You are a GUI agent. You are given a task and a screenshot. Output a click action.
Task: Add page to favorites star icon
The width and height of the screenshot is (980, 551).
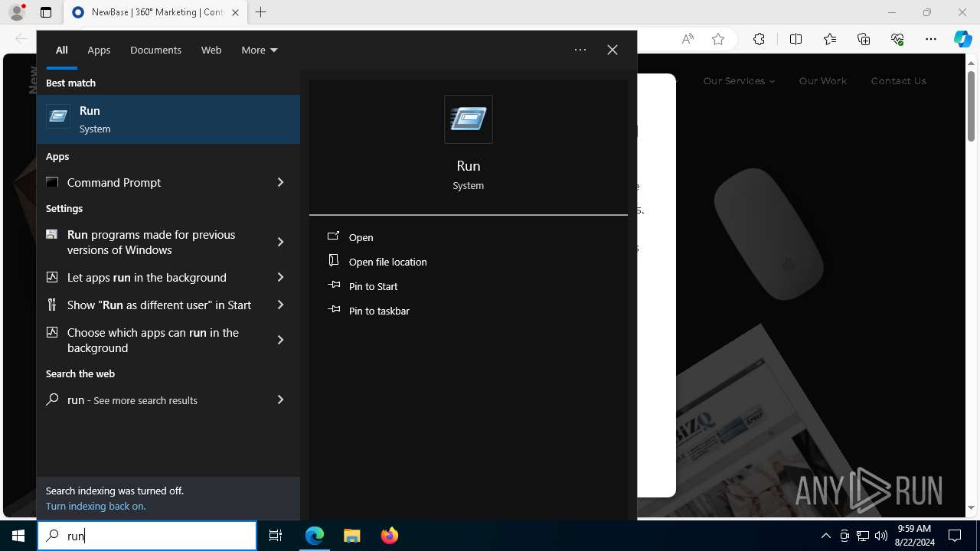718,39
